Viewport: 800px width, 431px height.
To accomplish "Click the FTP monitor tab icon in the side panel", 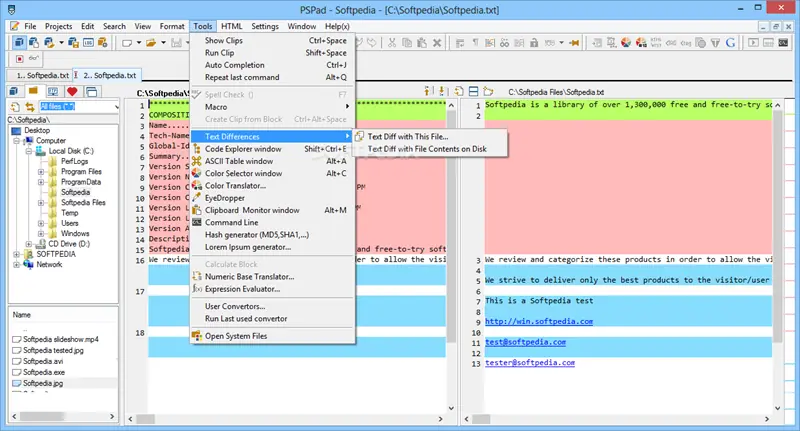I will click(x=53, y=92).
